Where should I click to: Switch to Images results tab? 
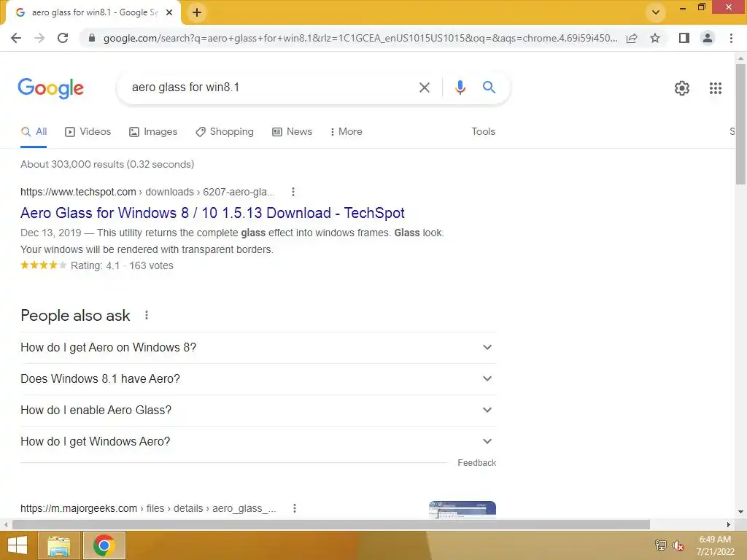(x=153, y=132)
